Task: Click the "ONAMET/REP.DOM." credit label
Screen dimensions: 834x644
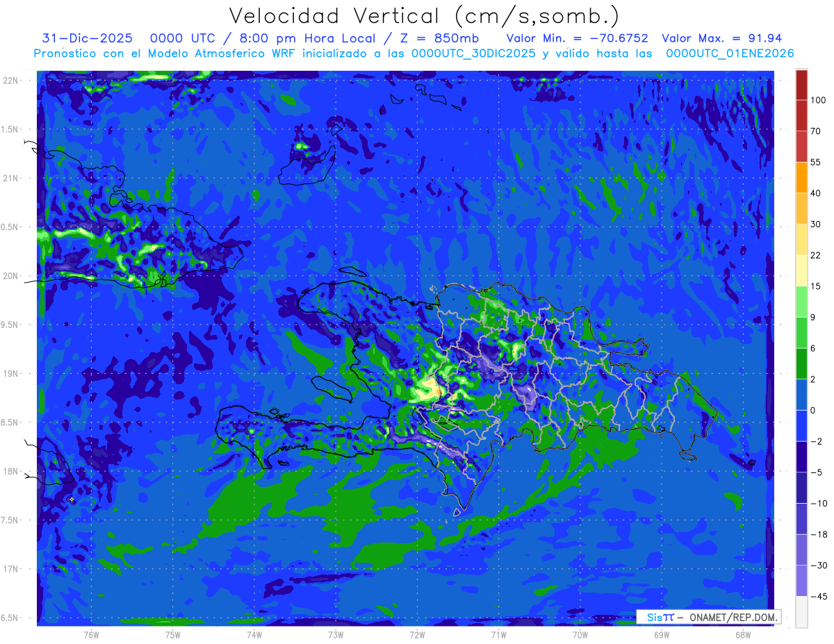Action: click(x=733, y=617)
